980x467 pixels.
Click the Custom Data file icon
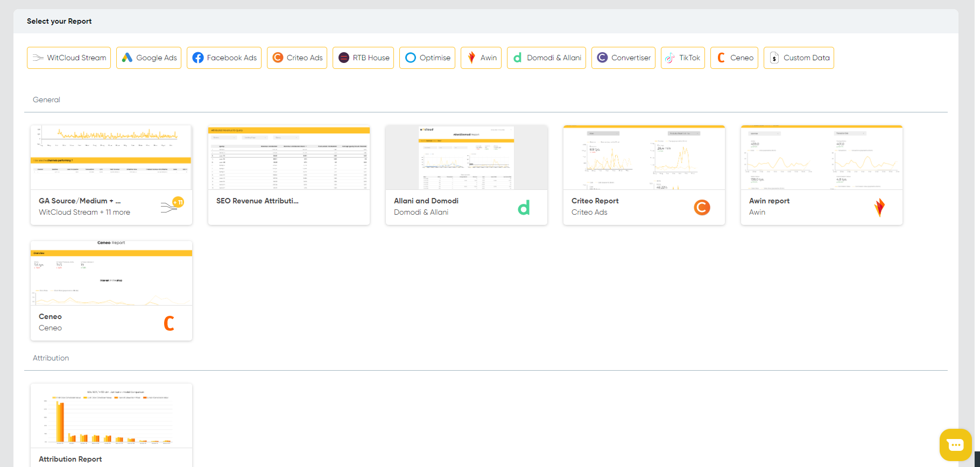click(774, 58)
